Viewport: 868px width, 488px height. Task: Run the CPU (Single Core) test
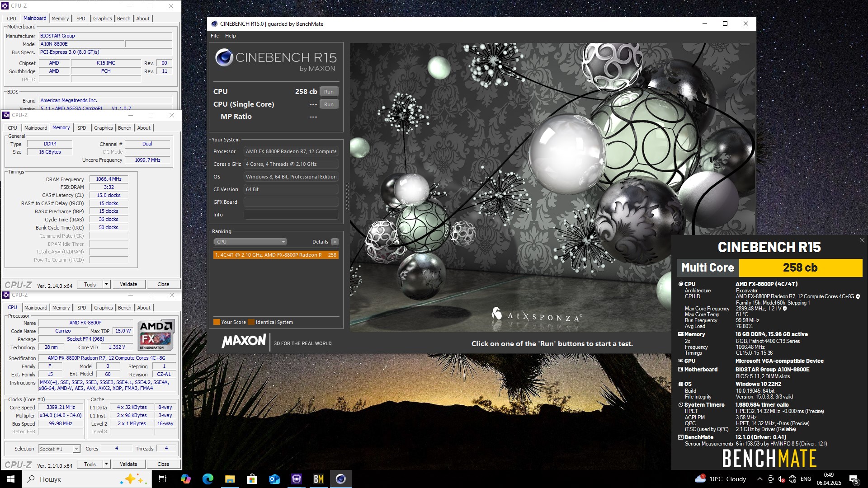coord(329,104)
